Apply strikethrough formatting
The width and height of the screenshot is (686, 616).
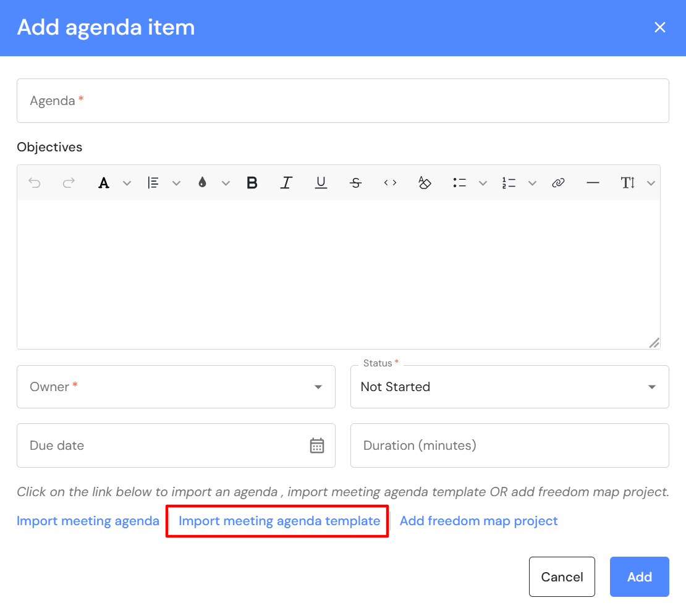point(355,183)
